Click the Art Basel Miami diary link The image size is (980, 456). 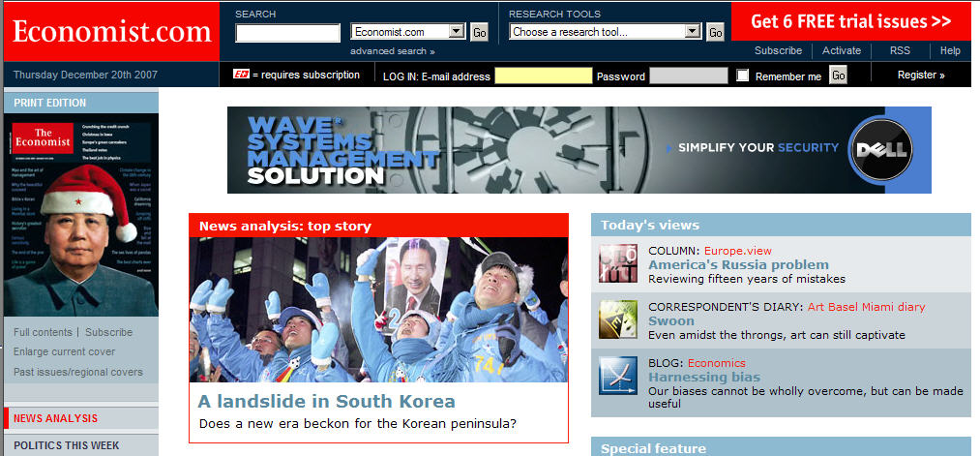(866, 307)
